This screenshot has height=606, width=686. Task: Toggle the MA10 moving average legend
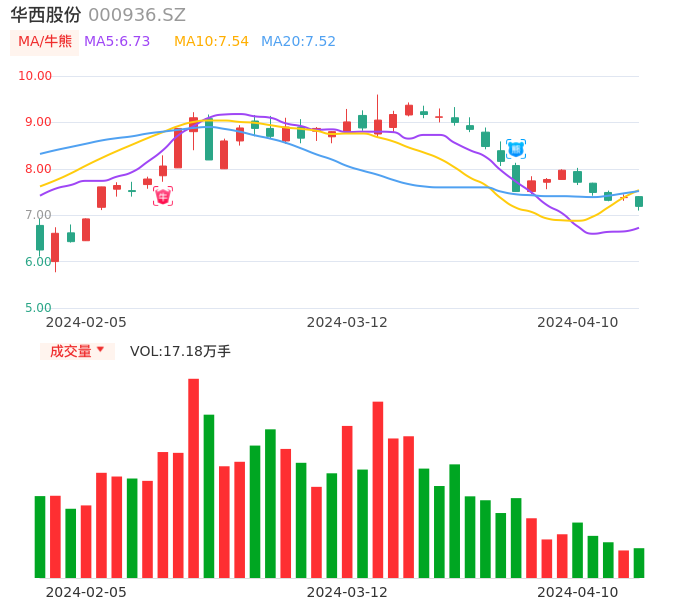(x=211, y=42)
